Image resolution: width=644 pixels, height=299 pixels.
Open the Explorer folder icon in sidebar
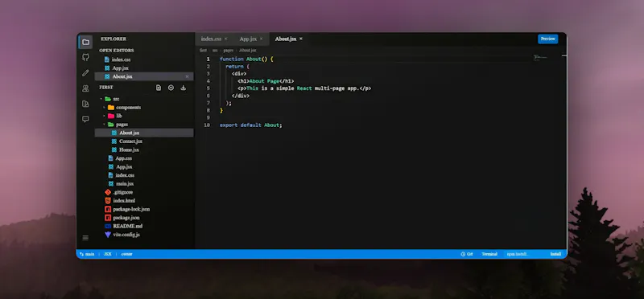tap(85, 42)
